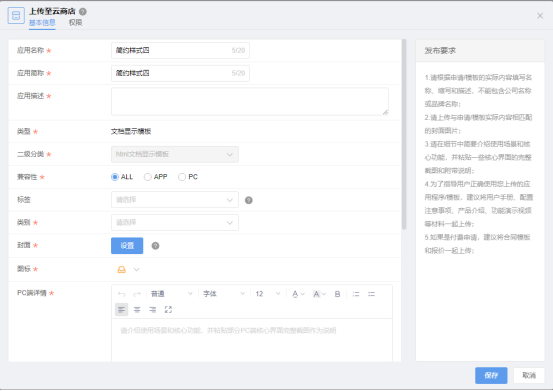Open the 二级分类 dropdown
Viewport: 553px width, 391px height.
point(175,154)
